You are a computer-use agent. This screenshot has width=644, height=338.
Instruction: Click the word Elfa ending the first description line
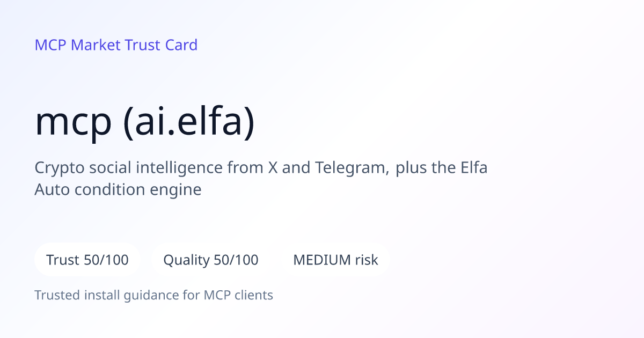click(474, 167)
